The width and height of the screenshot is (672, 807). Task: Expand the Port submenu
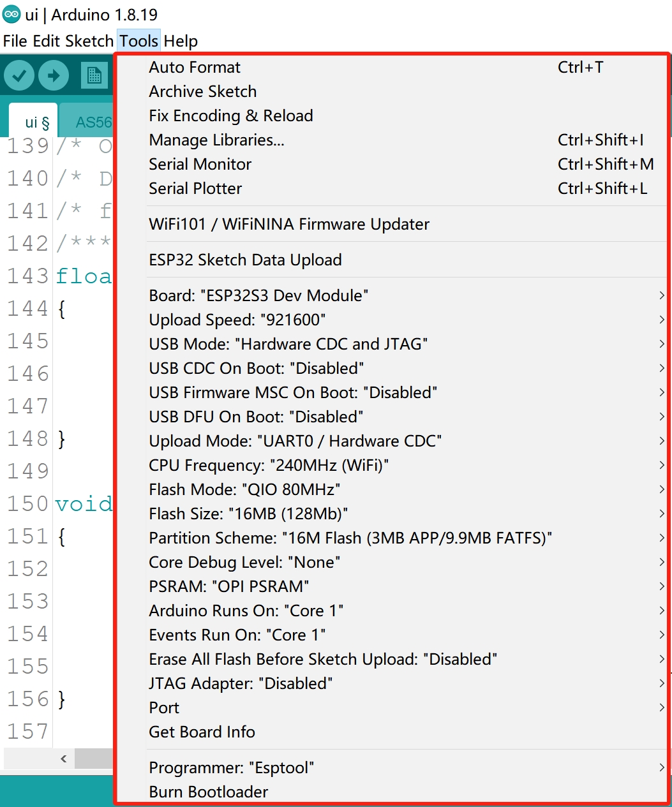pos(391,707)
